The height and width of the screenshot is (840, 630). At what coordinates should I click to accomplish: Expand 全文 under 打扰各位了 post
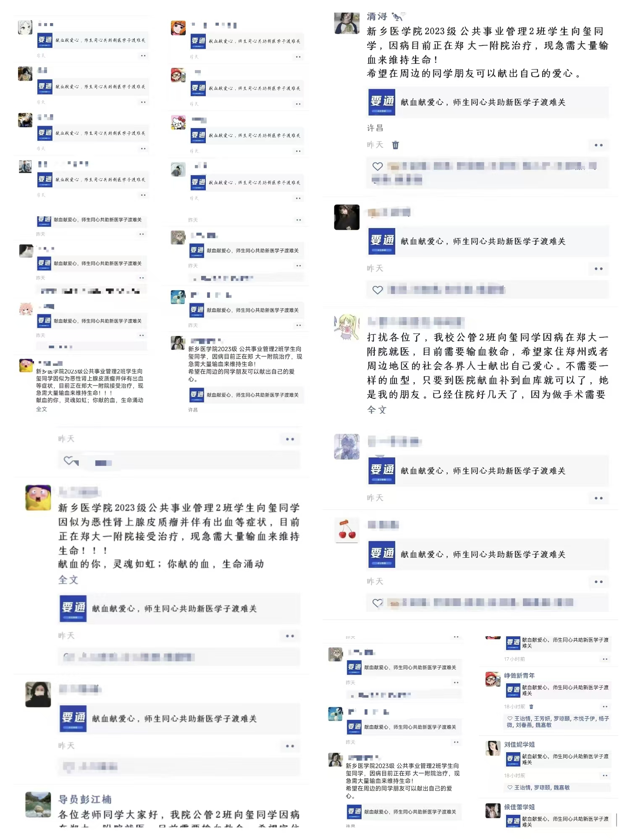click(377, 409)
